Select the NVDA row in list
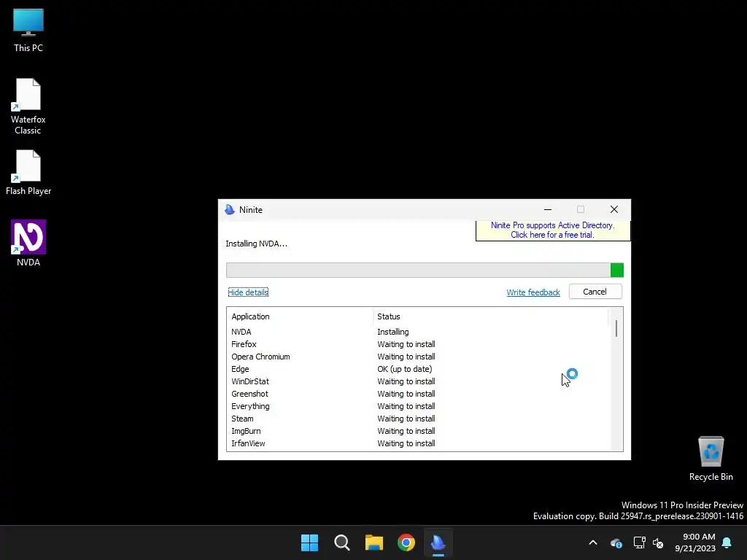The image size is (747, 560). 418,332
